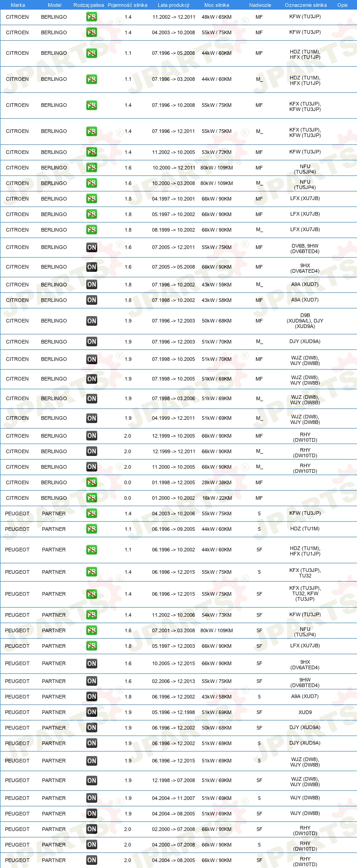Click the '9HW (DV6BTED4)' engine code in the Partner row
The width and height of the screenshot is (357, 868).
tap(305, 683)
